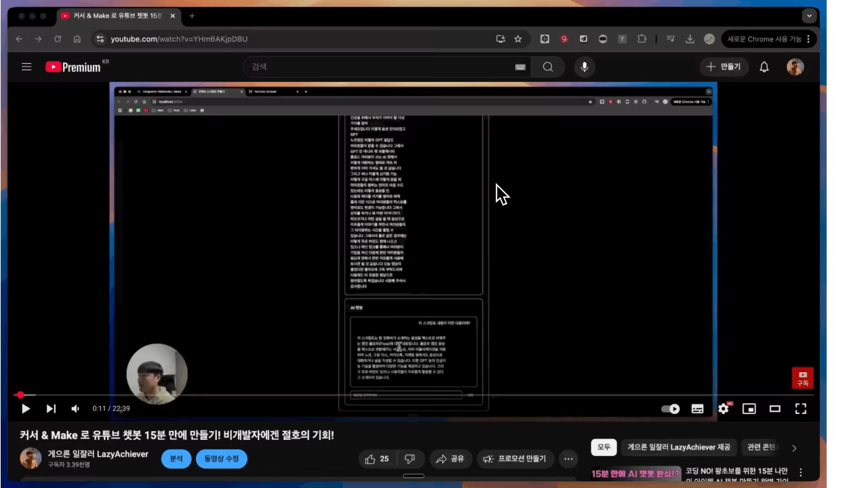Switch to theater mode

[775, 408]
